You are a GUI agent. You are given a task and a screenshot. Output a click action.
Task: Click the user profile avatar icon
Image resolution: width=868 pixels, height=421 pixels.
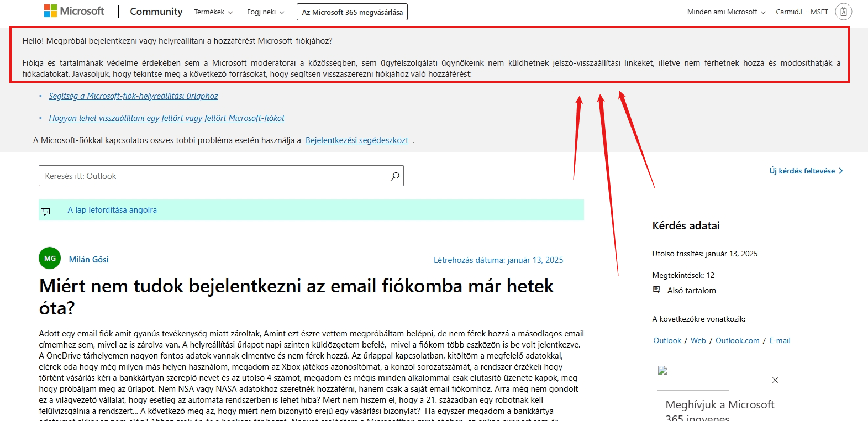[x=843, y=12]
